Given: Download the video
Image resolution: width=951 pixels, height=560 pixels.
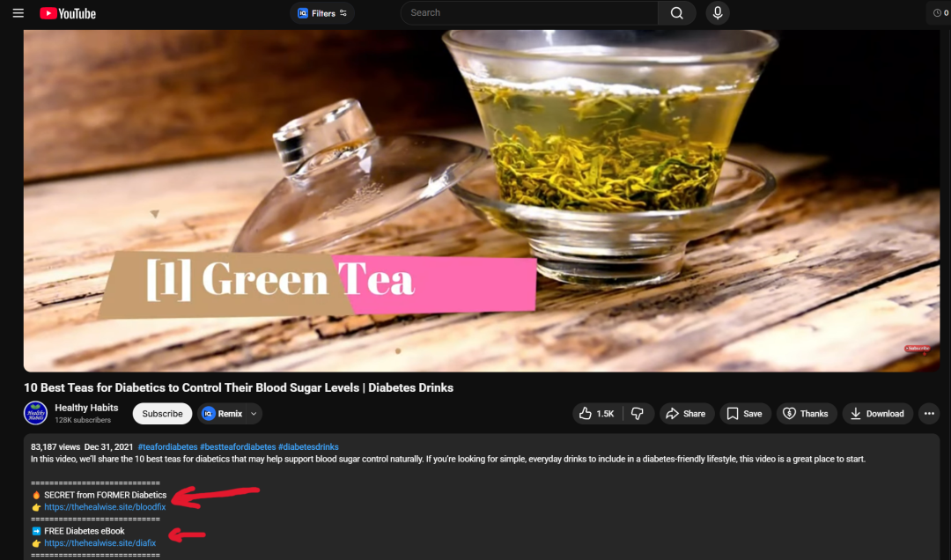Looking at the screenshot, I should [877, 414].
